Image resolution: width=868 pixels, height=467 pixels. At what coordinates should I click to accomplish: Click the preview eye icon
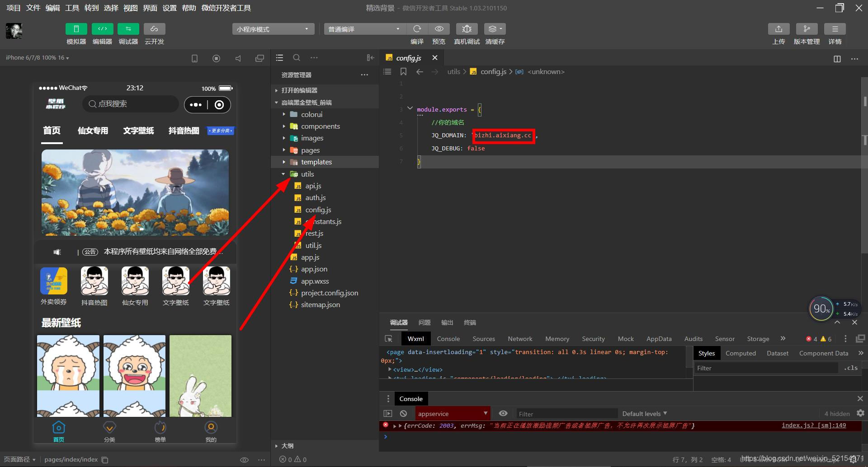click(439, 29)
